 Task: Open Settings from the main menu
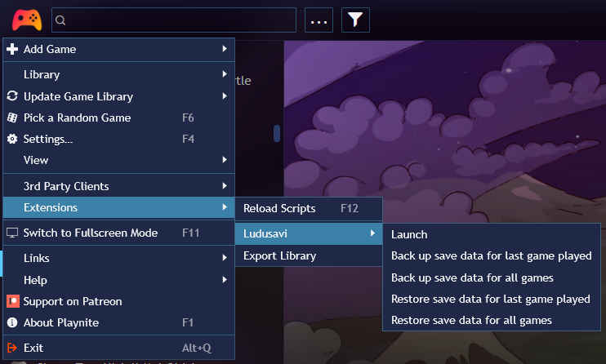[x=118, y=139]
